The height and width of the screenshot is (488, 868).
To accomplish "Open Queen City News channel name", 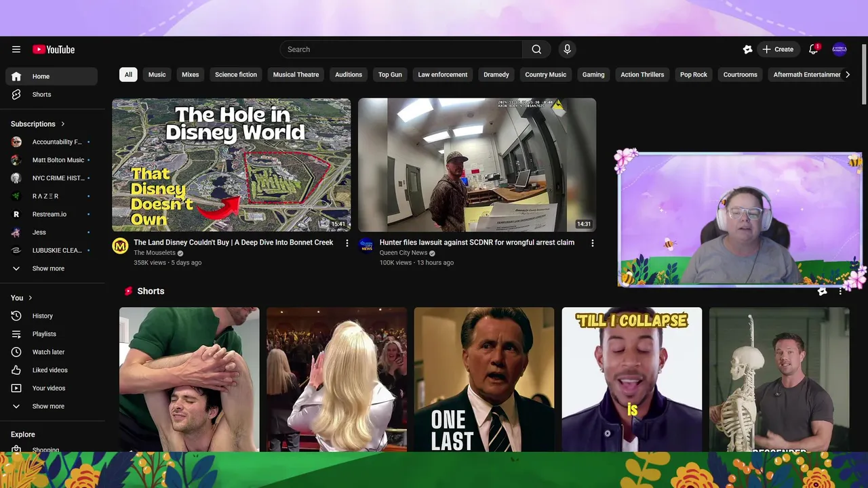I will pos(403,253).
